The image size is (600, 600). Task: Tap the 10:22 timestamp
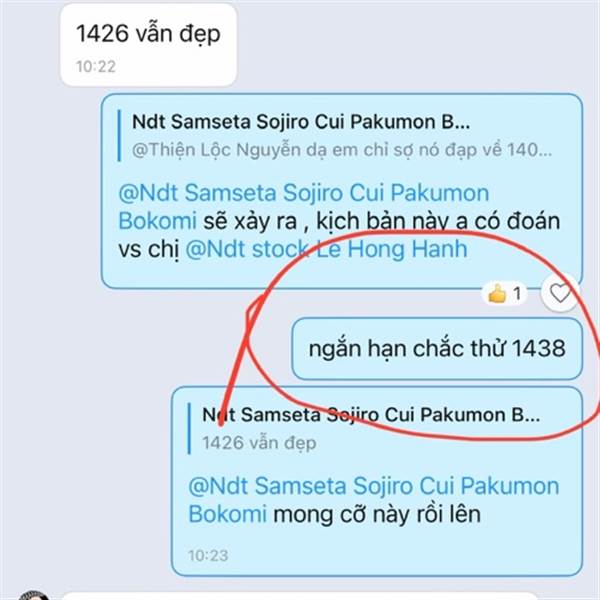tap(96, 67)
